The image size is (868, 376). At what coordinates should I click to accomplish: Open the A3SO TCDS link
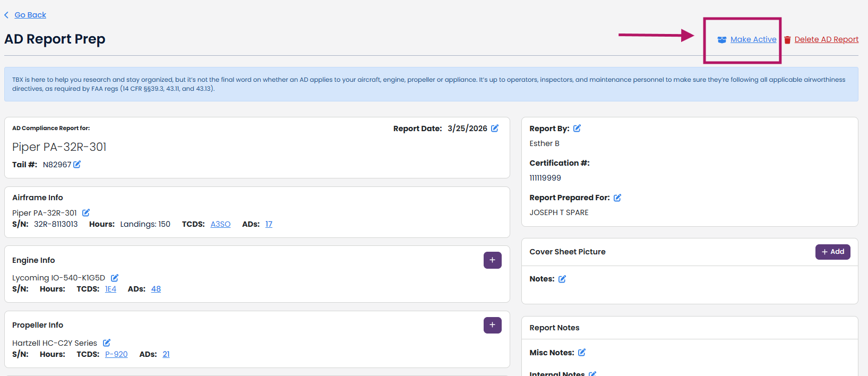click(x=220, y=224)
